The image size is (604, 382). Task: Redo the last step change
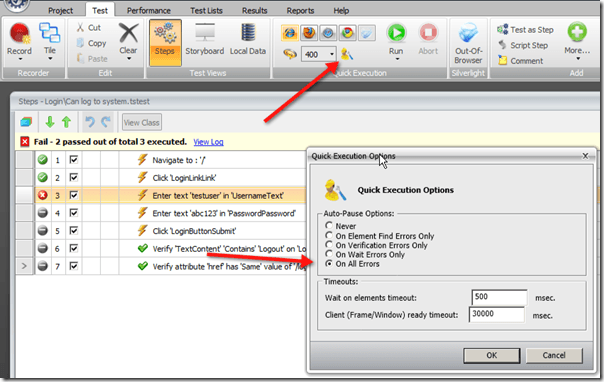click(106, 122)
